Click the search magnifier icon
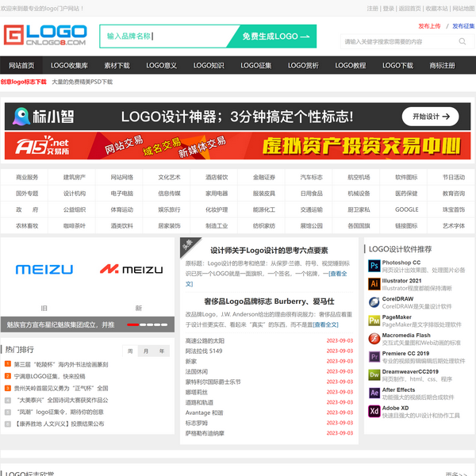476x476 pixels. [x=463, y=42]
